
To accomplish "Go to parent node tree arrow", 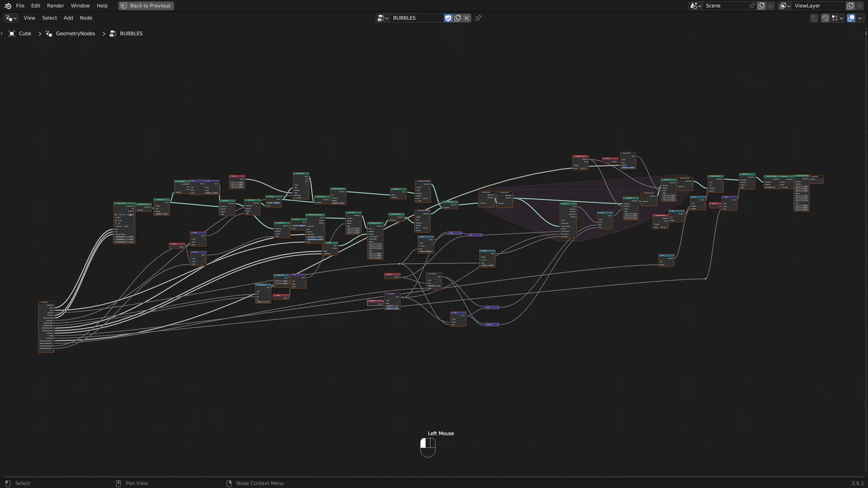I will (x=814, y=18).
